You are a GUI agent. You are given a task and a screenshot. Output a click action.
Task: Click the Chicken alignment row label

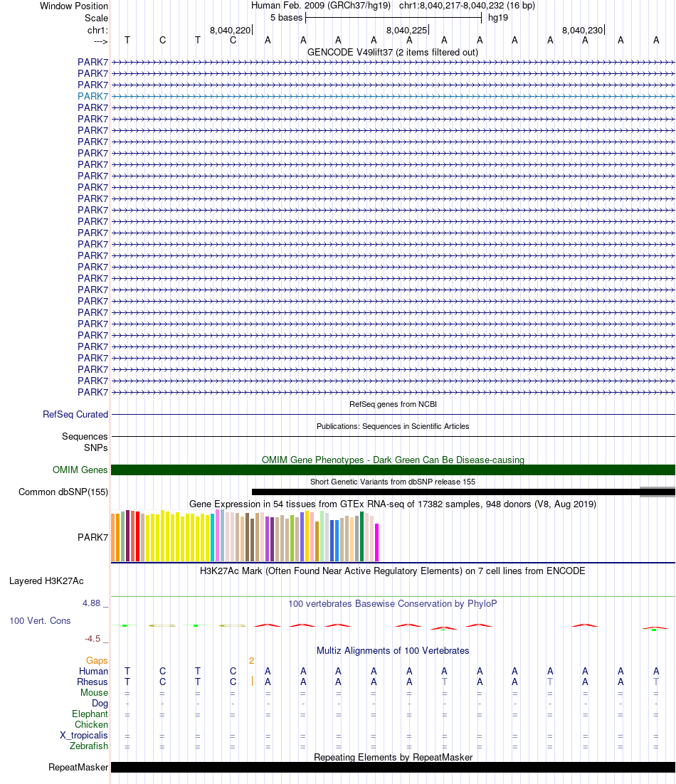coord(91,724)
